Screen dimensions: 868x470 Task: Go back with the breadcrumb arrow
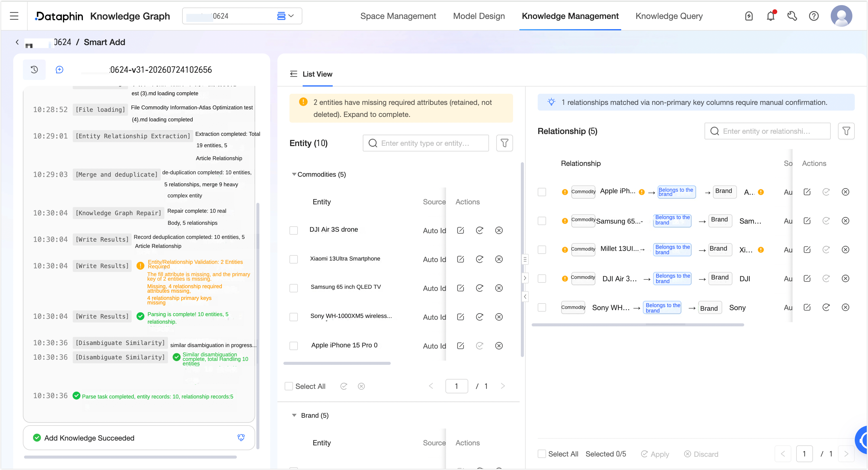click(x=17, y=42)
